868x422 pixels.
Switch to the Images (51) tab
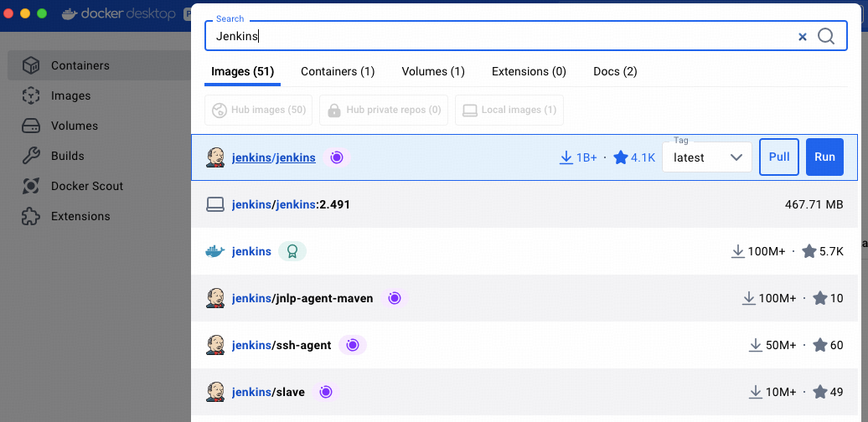coord(242,72)
